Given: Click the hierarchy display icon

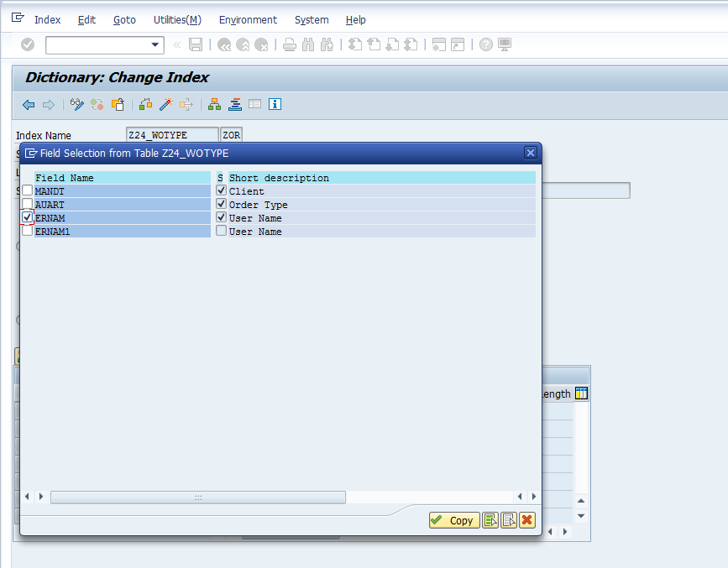Looking at the screenshot, I should pos(213,104).
